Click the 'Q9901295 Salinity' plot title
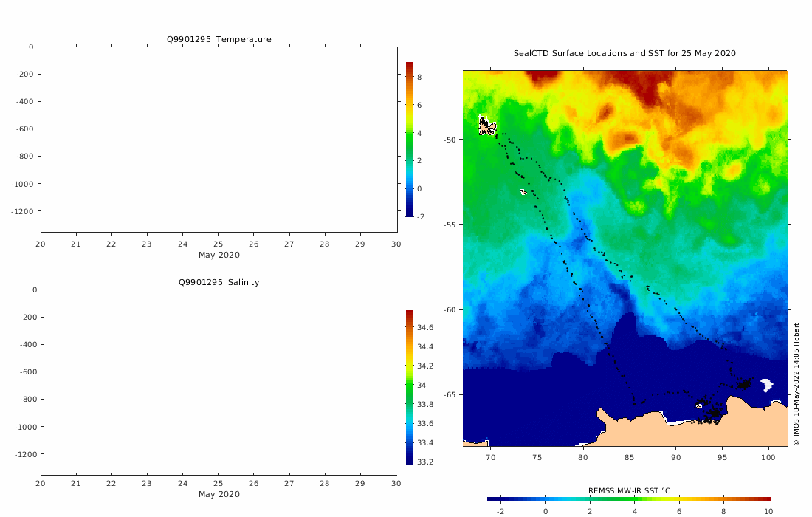The image size is (812, 517). tap(219, 282)
